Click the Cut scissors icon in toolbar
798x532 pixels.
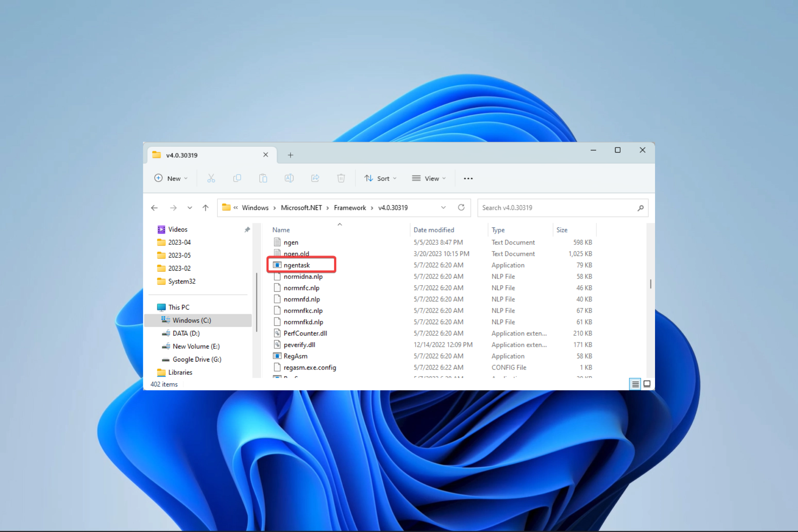[211, 178]
